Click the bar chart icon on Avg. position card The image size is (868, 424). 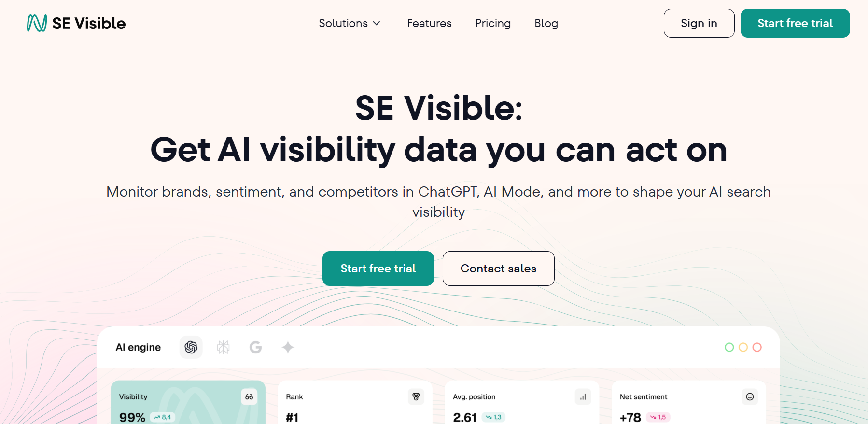click(583, 396)
